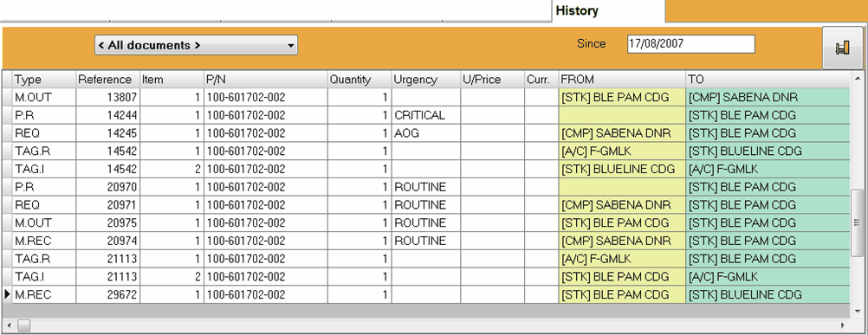Click FROM cell [A/C] F-GMLK in row 21113
Viewport: 868px width, 335px height.
[622, 259]
